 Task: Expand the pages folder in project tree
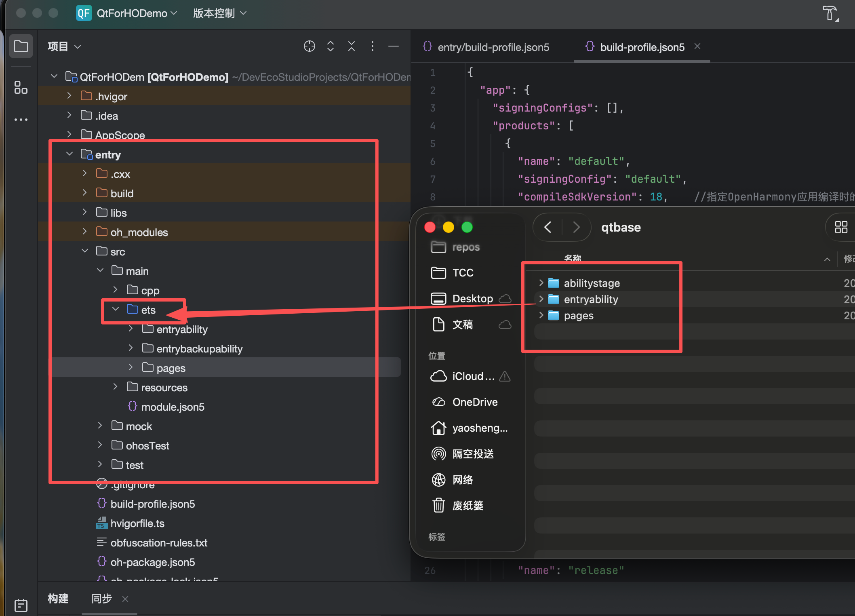[131, 367]
